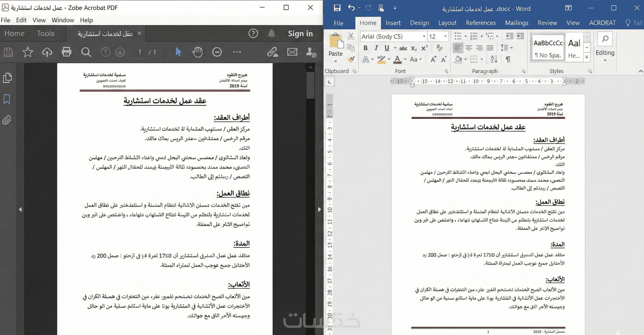Click the Print icon in PDF toolbar
Viewport: 644px width, 335px height.
coord(66,52)
